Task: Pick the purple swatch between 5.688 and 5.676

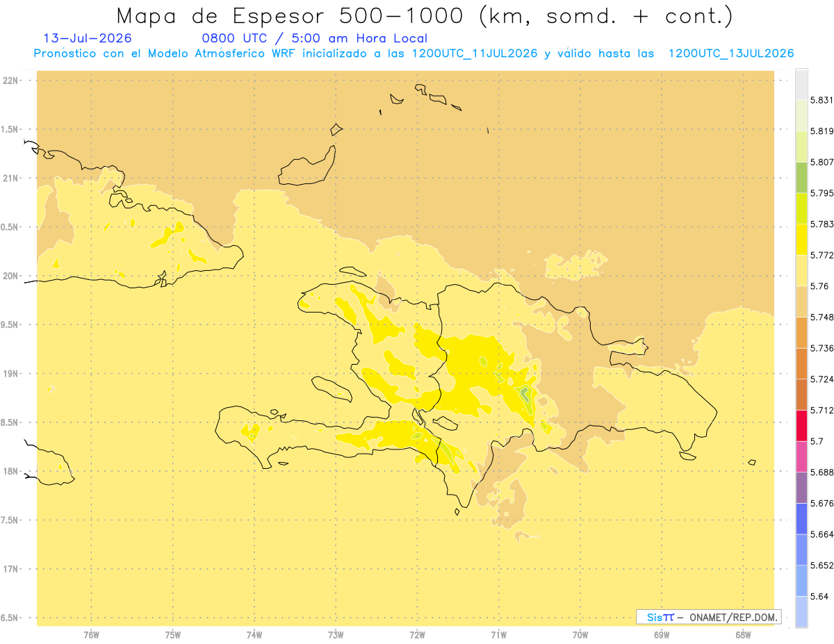Action: (x=801, y=488)
